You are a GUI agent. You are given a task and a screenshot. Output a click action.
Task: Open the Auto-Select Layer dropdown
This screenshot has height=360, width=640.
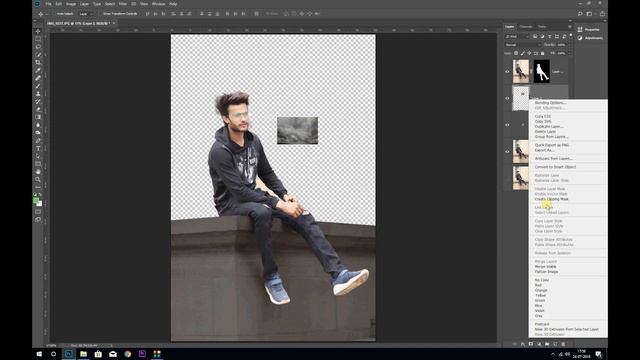[86, 14]
